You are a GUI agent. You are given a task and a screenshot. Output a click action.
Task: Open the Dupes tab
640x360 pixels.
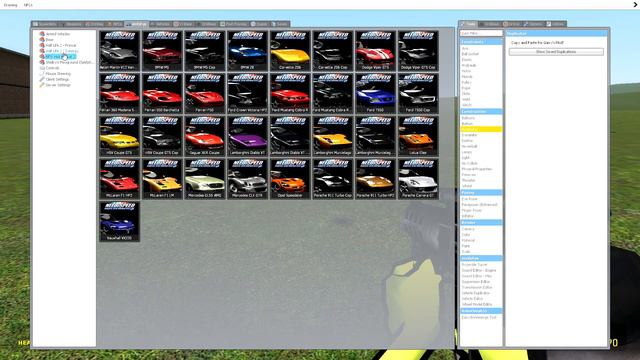[x=259, y=24]
